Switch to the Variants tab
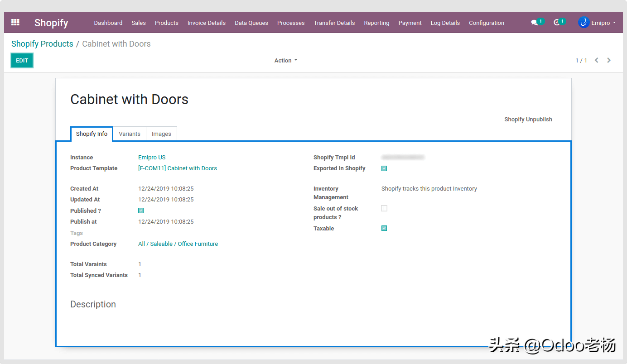The width and height of the screenshot is (627, 364). click(x=130, y=134)
